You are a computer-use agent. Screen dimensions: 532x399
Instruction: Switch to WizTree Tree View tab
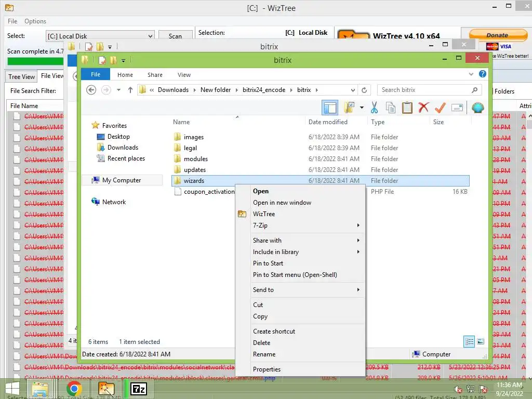click(x=21, y=77)
